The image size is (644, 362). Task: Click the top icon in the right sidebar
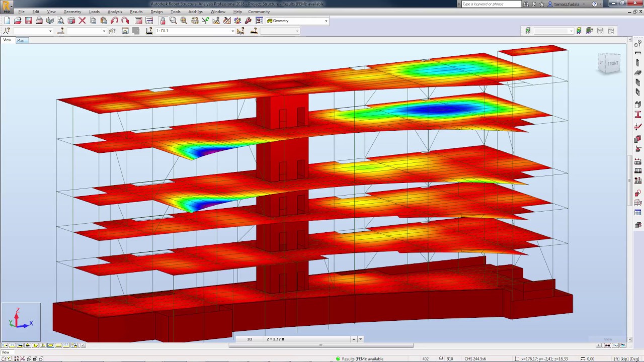638,44
